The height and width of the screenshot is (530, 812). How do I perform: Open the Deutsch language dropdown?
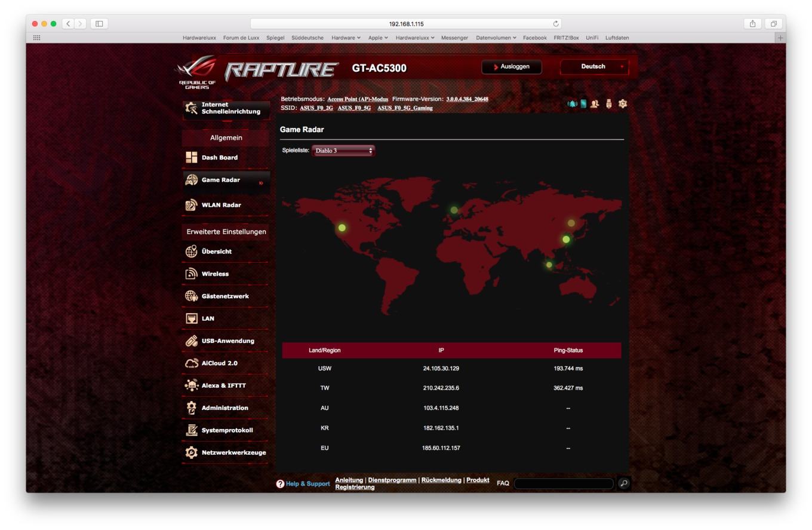pos(595,66)
